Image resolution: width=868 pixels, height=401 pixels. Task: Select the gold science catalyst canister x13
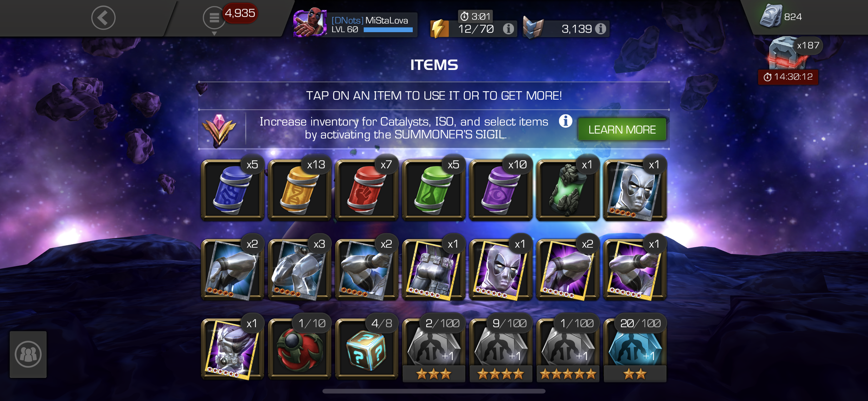point(300,190)
